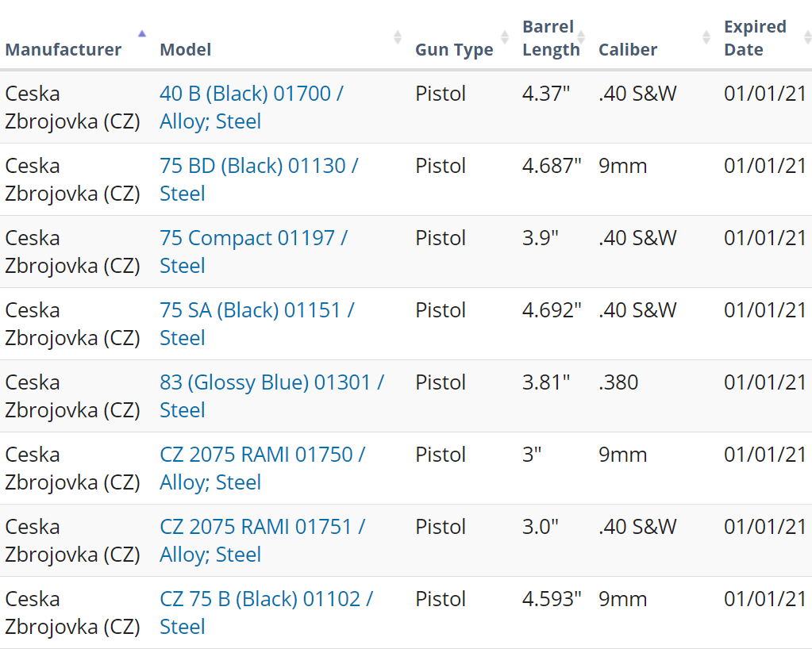This screenshot has width=812, height=649.
Task: Select 9mm caliber in 75 BD row
Action: click(623, 166)
